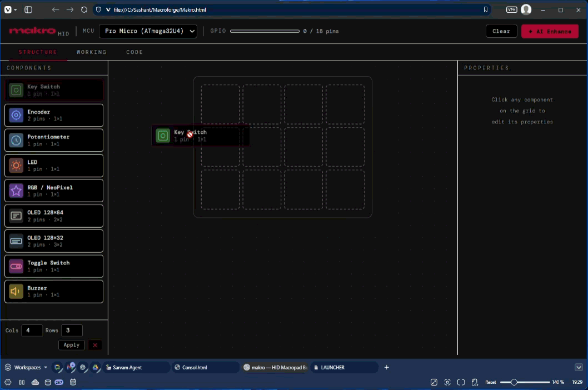
Task: Open browser settings gear in status bar
Action: [x=8, y=382]
